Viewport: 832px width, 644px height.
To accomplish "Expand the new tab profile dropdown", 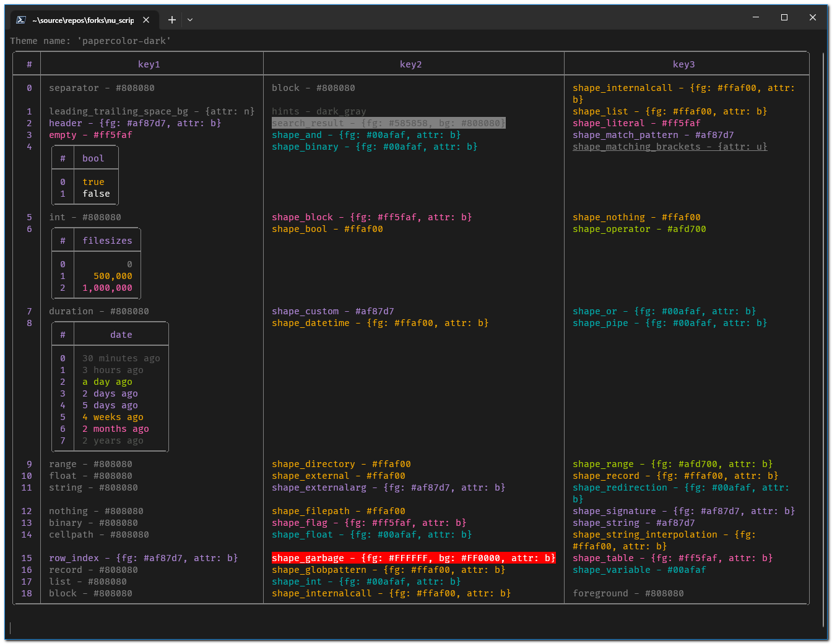I will click(190, 20).
